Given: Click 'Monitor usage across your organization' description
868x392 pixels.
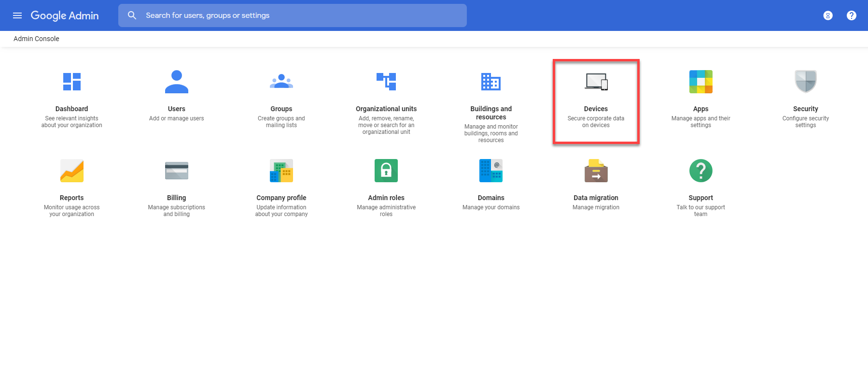Looking at the screenshot, I should pyautogui.click(x=72, y=211).
